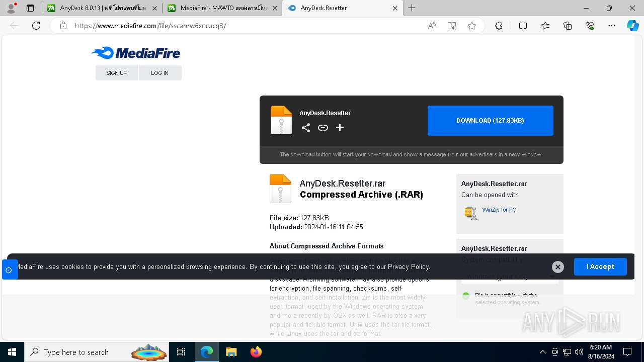Click DOWNLOAD (127.83KB) button
644x362 pixels.
point(491,121)
